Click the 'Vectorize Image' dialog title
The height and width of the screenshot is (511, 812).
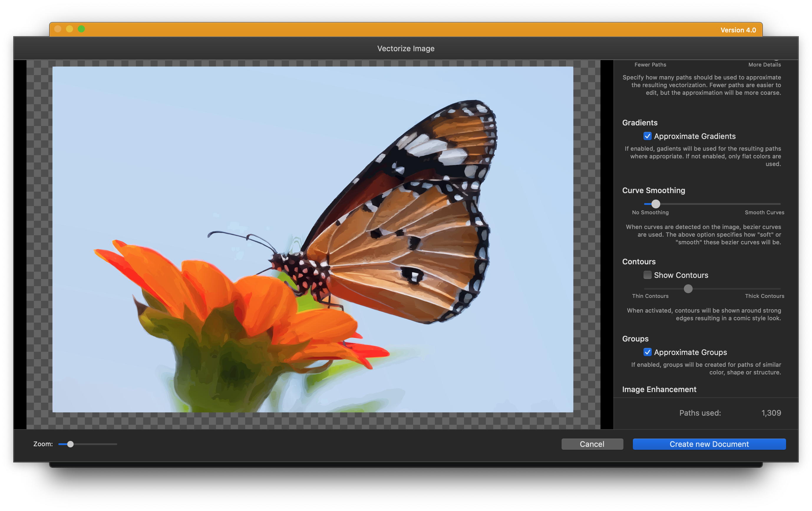coord(406,49)
